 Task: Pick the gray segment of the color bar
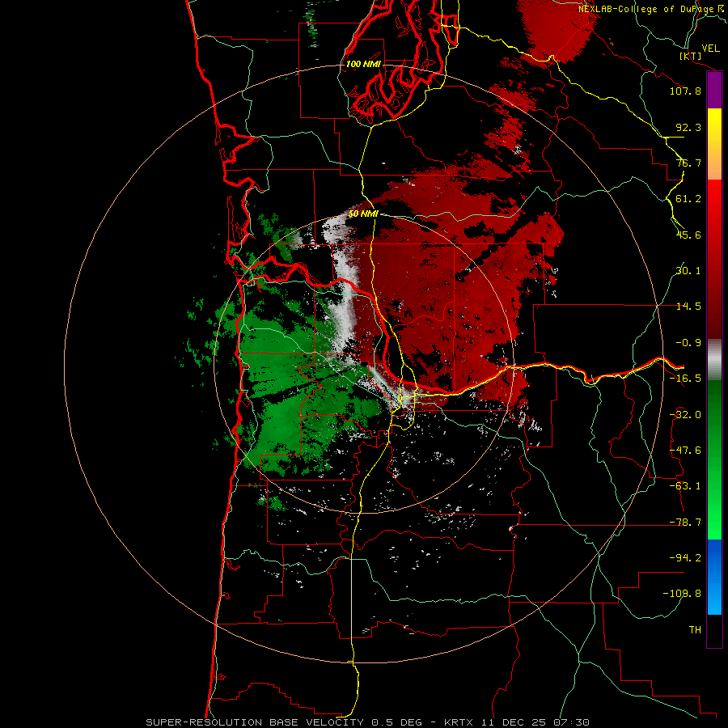714,360
